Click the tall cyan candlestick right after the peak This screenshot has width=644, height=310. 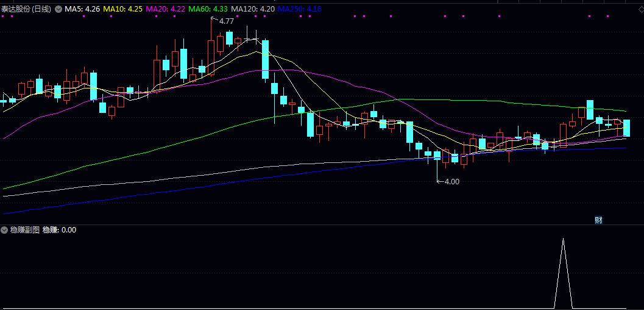coord(265,59)
